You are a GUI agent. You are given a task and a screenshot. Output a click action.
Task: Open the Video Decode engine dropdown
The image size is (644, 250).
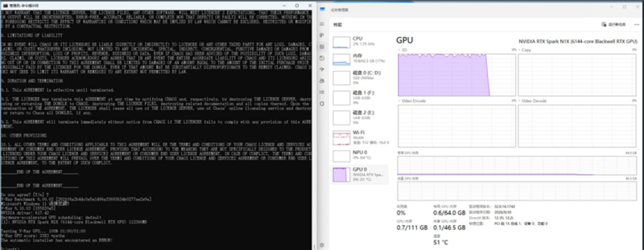[532, 101]
